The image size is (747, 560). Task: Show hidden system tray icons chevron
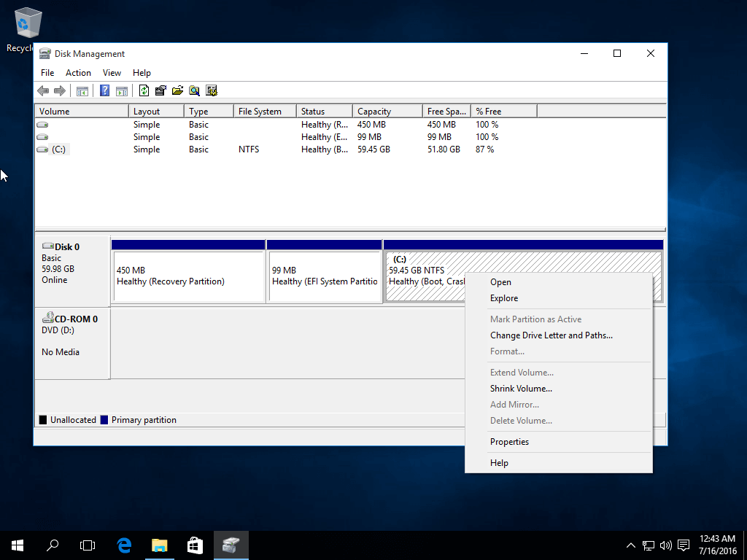631,545
